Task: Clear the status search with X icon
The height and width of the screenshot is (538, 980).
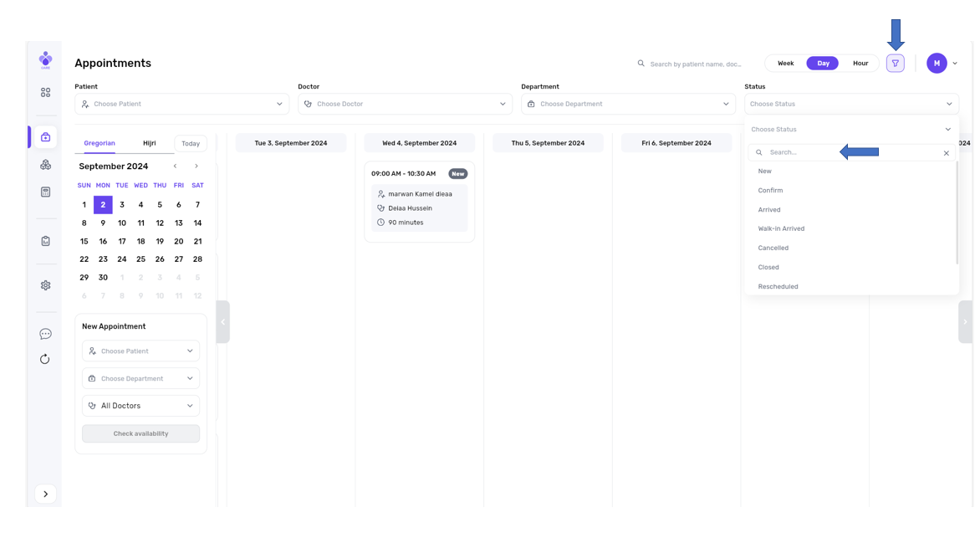Action: [x=946, y=153]
